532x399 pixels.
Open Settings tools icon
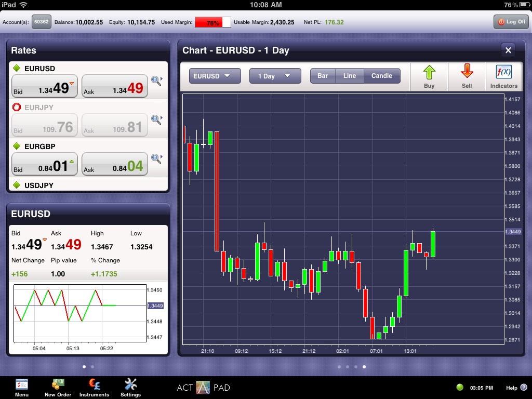[130, 385]
